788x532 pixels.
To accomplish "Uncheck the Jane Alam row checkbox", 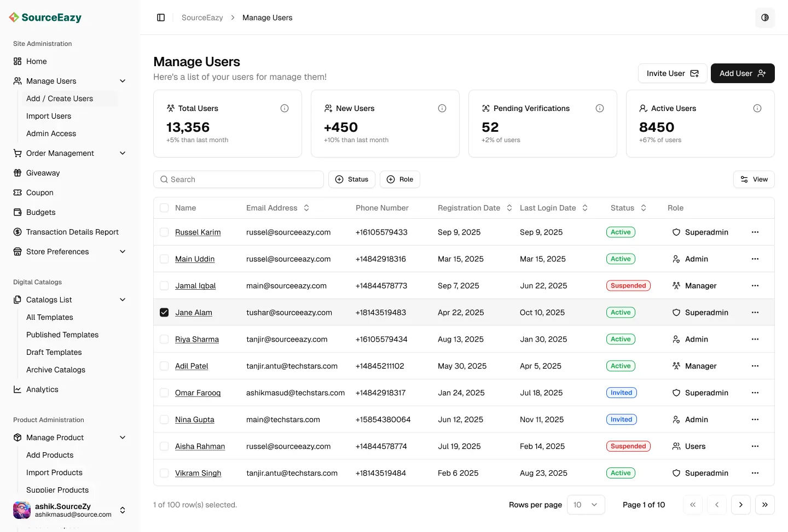I will point(164,313).
